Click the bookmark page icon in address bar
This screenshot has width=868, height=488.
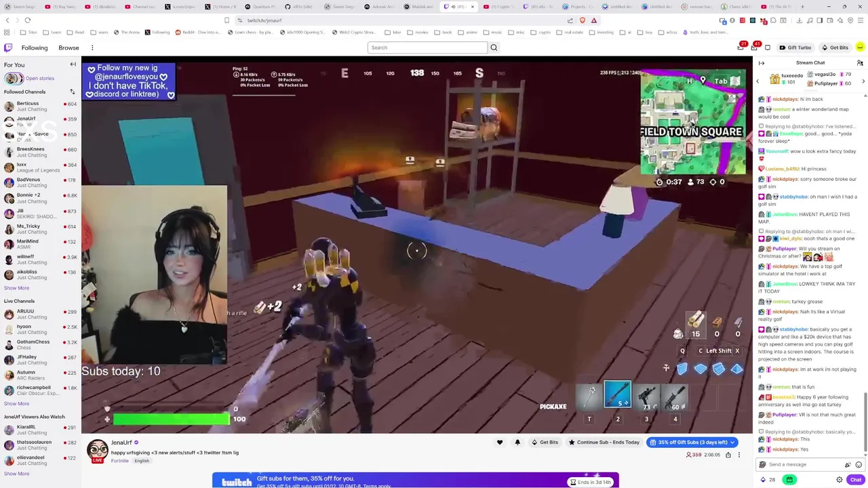226,20
